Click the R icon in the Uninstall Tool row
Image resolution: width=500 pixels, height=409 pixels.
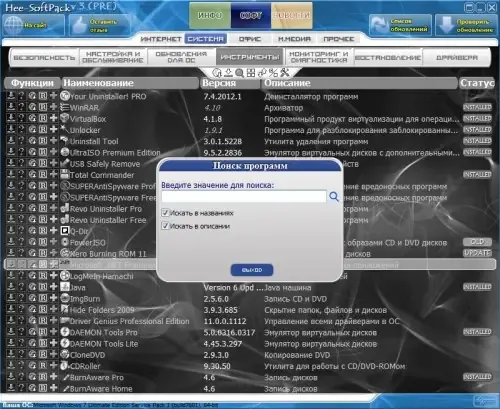[x=43, y=141]
